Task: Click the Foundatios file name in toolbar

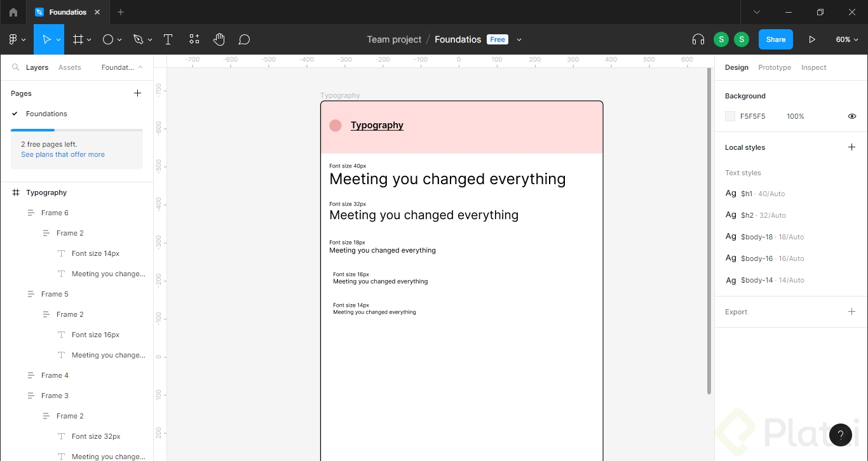Action: (458, 39)
